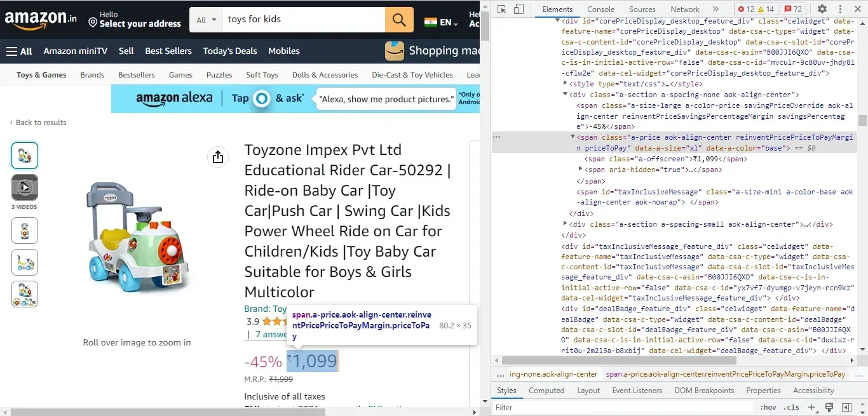Click the New Style Rule plus icon
The height and width of the screenshot is (416, 868).
(812, 407)
